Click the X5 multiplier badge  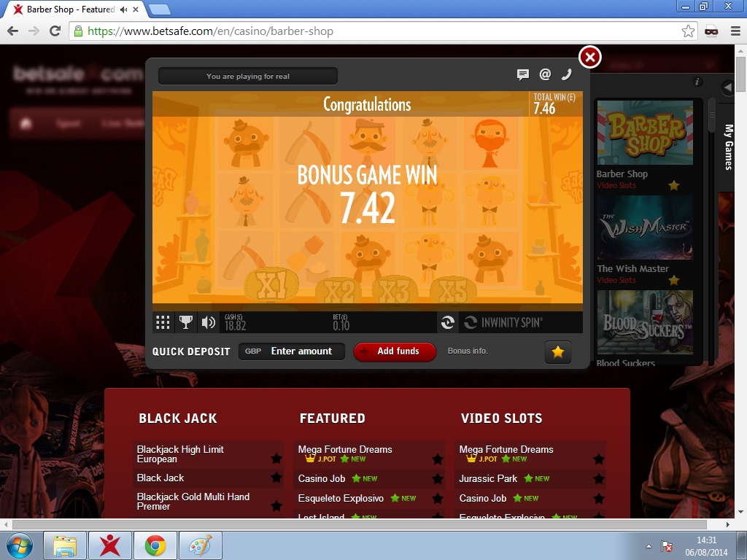tap(453, 289)
